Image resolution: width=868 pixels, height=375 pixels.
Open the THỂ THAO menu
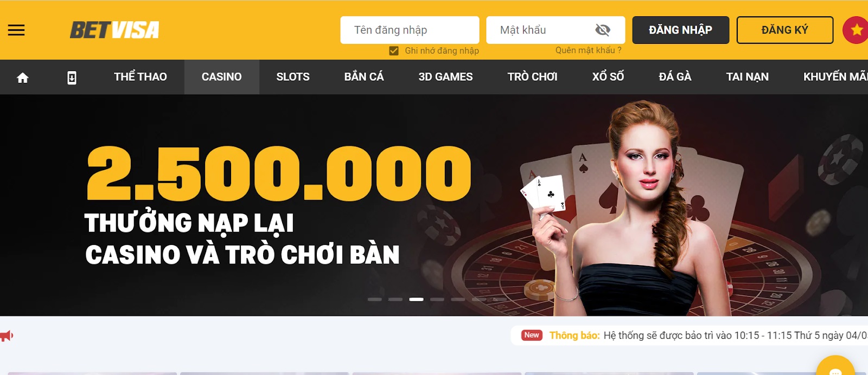(141, 77)
